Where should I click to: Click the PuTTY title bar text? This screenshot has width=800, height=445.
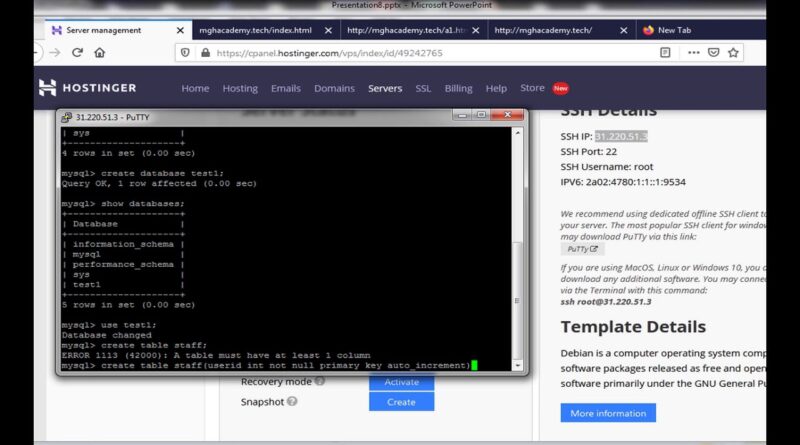point(112,117)
